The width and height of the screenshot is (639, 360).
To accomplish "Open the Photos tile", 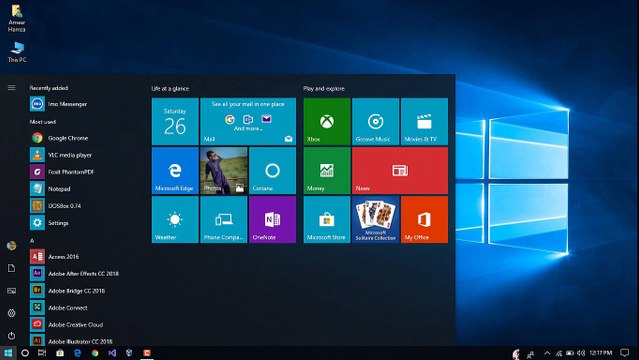I will pyautogui.click(x=224, y=170).
